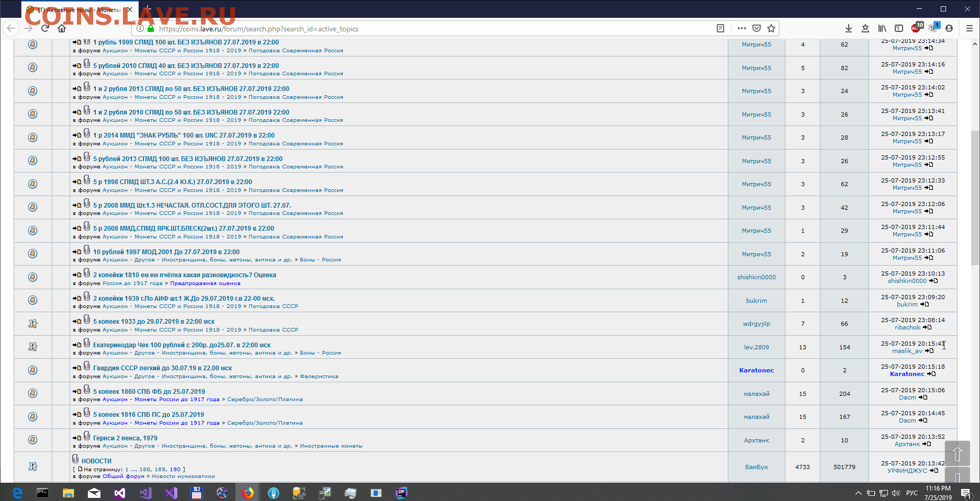Go to the Firefox Home page icon
This screenshot has width=980, height=501.
click(x=62, y=28)
